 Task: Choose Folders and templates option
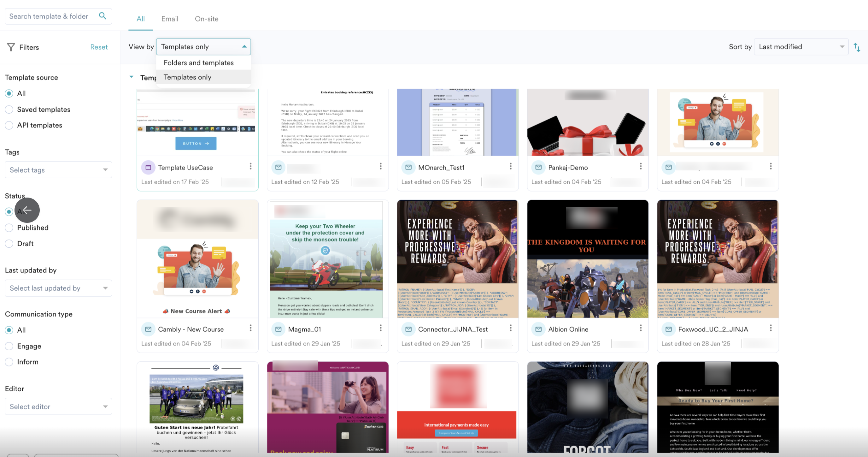pos(198,63)
